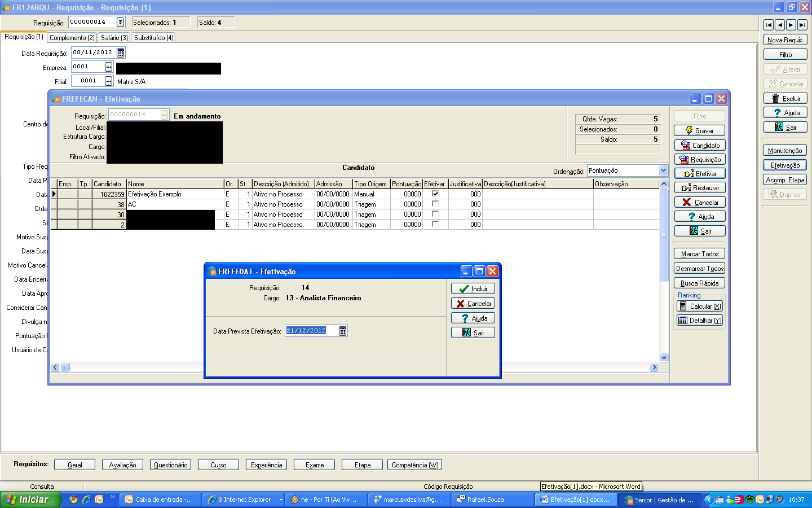The width and height of the screenshot is (812, 508).
Task: Switch to Caixa de entrada taskbar item
Action: pos(161,500)
